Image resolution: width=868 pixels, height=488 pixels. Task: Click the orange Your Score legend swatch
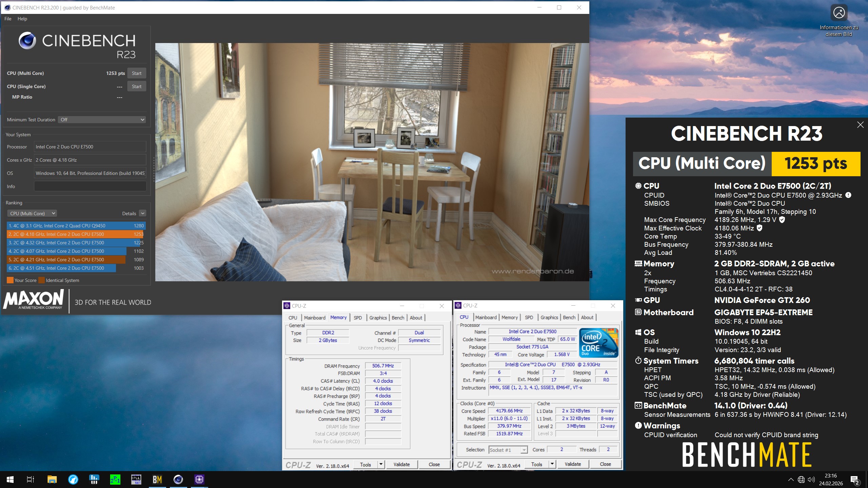point(10,280)
